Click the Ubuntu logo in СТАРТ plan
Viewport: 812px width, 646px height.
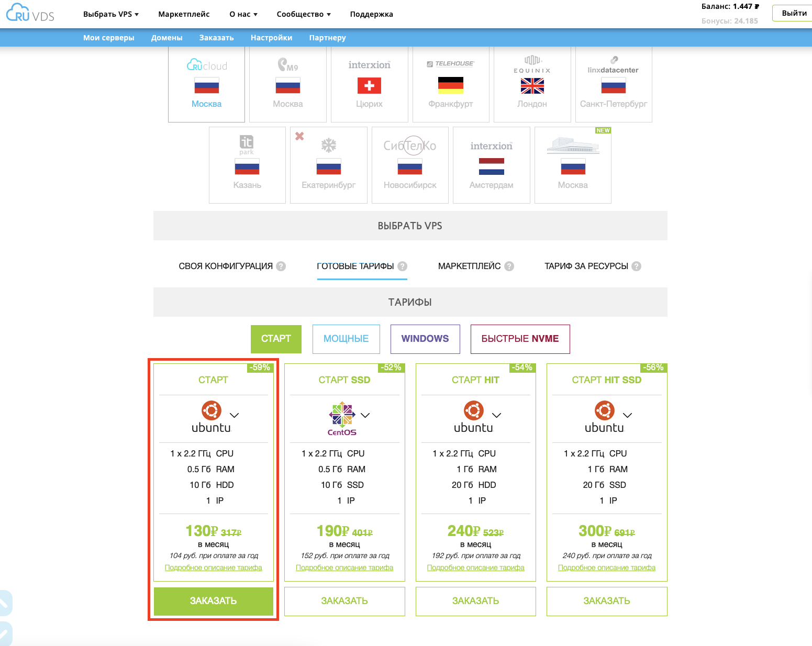point(211,417)
